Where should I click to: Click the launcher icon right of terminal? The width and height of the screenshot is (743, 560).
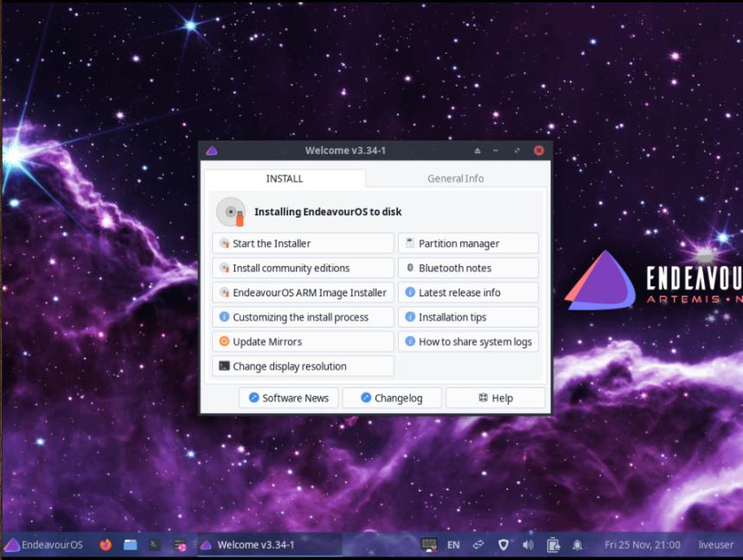pyautogui.click(x=180, y=545)
